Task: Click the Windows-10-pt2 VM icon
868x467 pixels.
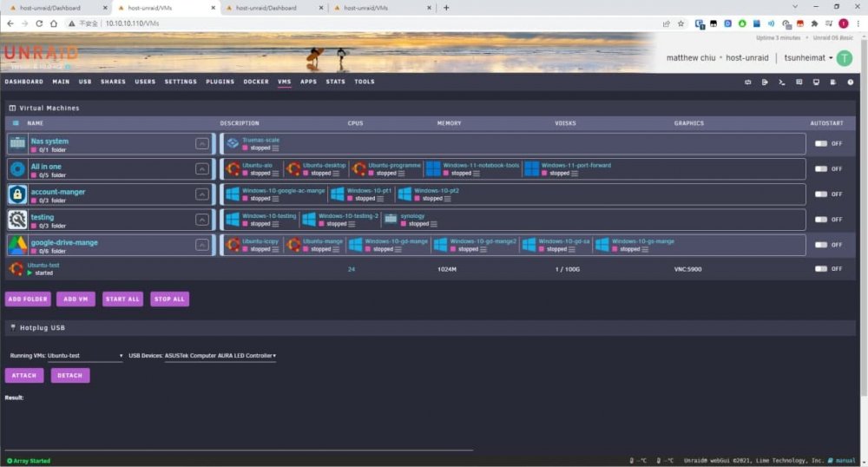Action: 404,194
